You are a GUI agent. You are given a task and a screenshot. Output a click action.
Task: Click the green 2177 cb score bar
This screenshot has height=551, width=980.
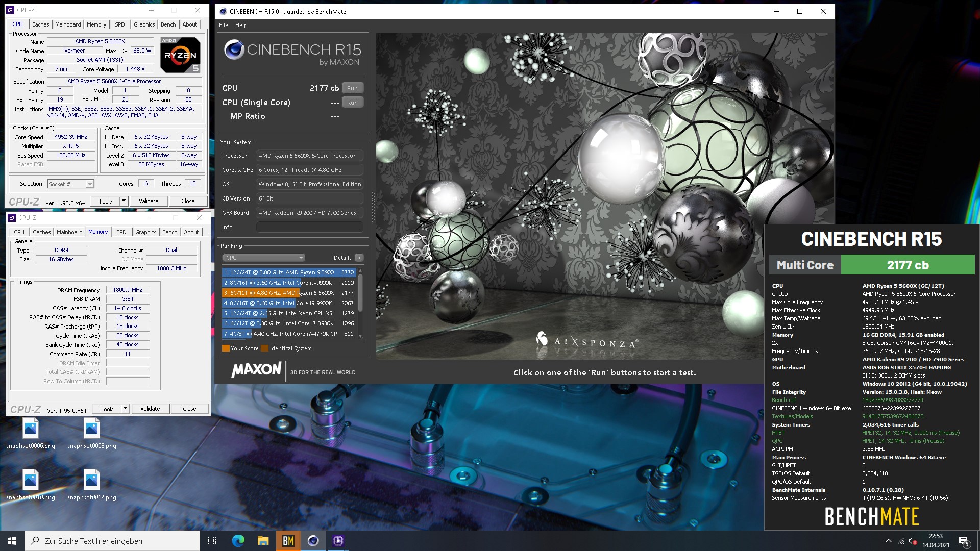coord(908,265)
